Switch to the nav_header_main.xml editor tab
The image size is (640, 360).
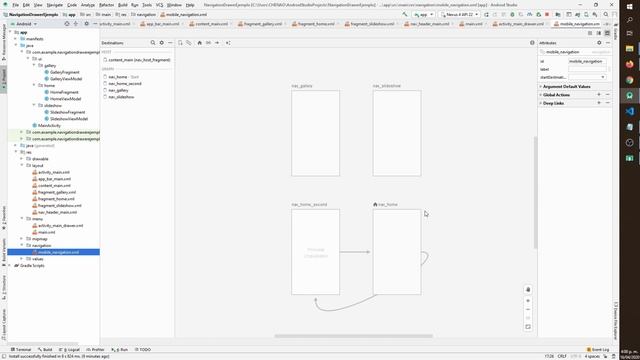pyautogui.click(x=429, y=24)
